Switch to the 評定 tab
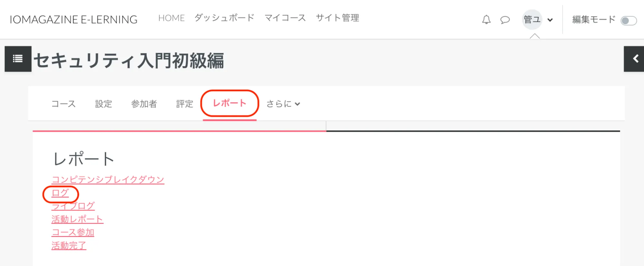The height and width of the screenshot is (266, 644). tap(185, 104)
